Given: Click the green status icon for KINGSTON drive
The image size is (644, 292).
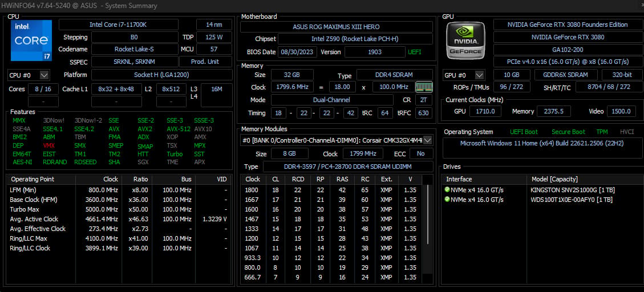Looking at the screenshot, I should tap(447, 190).
